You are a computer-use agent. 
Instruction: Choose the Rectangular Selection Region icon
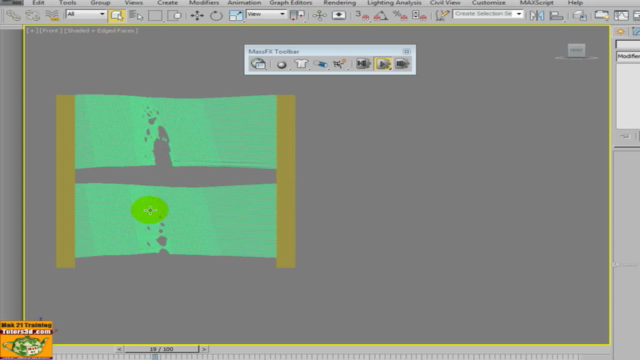[x=155, y=16]
